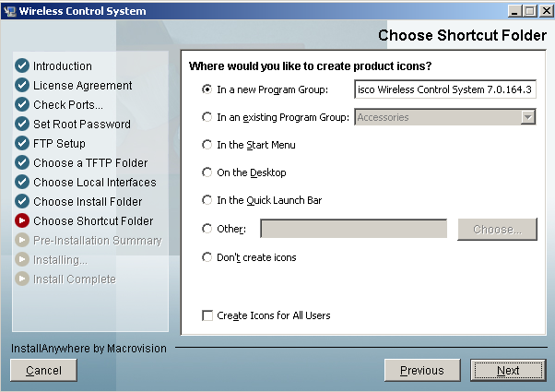This screenshot has height=392, width=555.
Task: Select the 'In a new Program Group' option
Action: click(x=207, y=89)
